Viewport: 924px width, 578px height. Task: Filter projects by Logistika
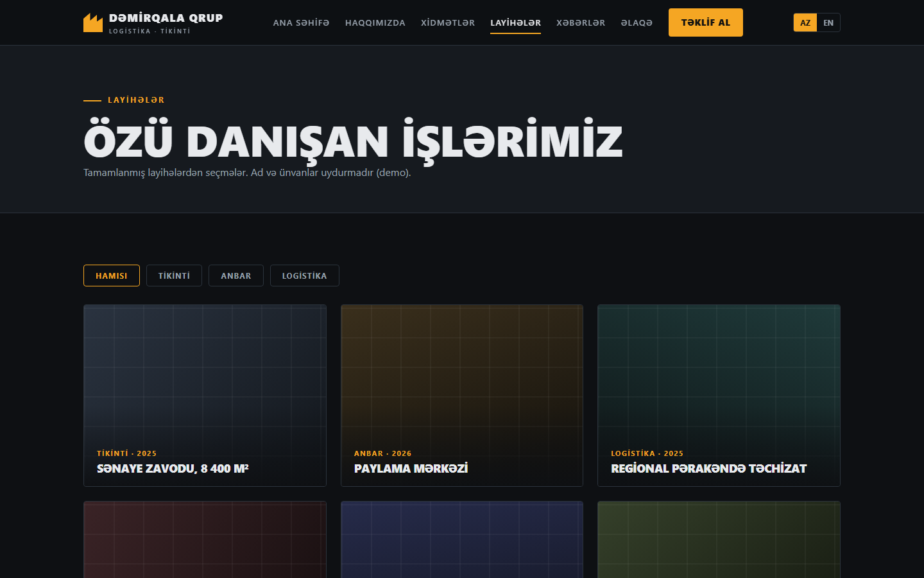(x=305, y=276)
